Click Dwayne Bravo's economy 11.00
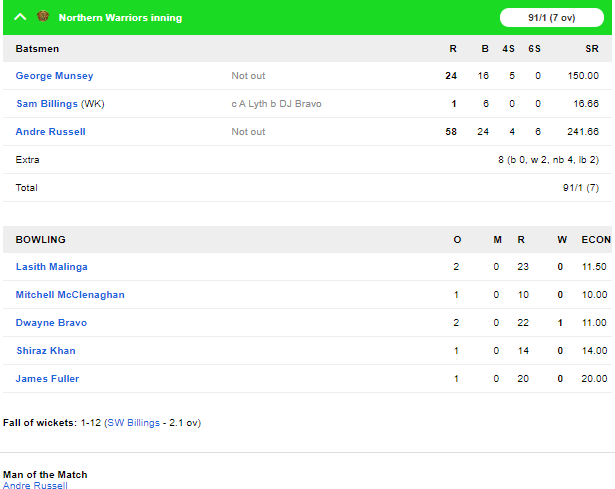This screenshot has height=489, width=615. tap(594, 323)
